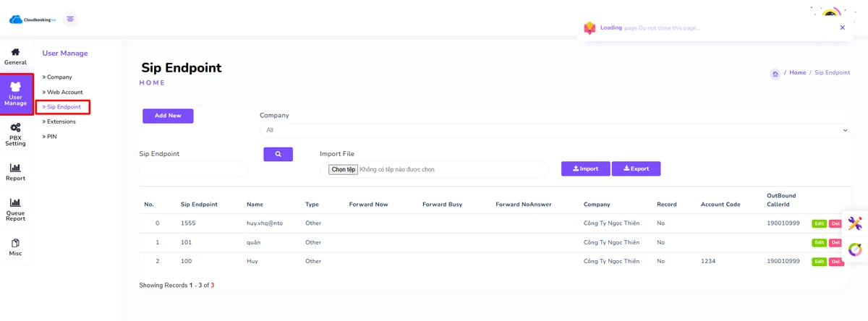Click the breadcrumb home icon
The width and height of the screenshot is (868, 321).
[x=775, y=74]
